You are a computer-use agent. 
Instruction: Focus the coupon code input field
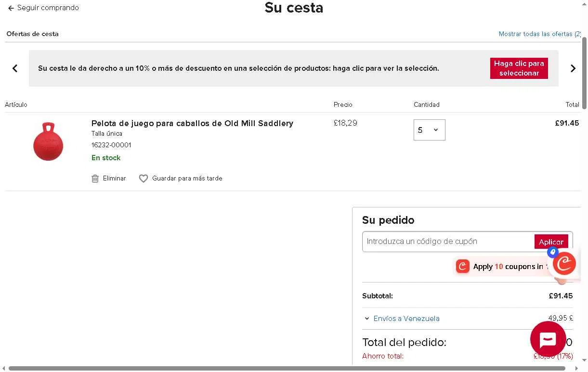pyautogui.click(x=448, y=242)
